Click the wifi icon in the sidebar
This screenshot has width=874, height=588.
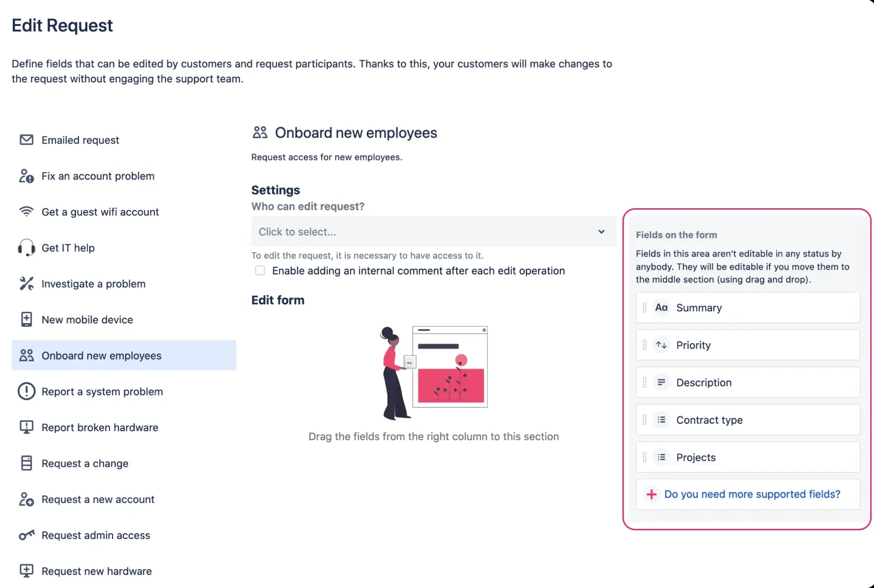pyautogui.click(x=26, y=212)
